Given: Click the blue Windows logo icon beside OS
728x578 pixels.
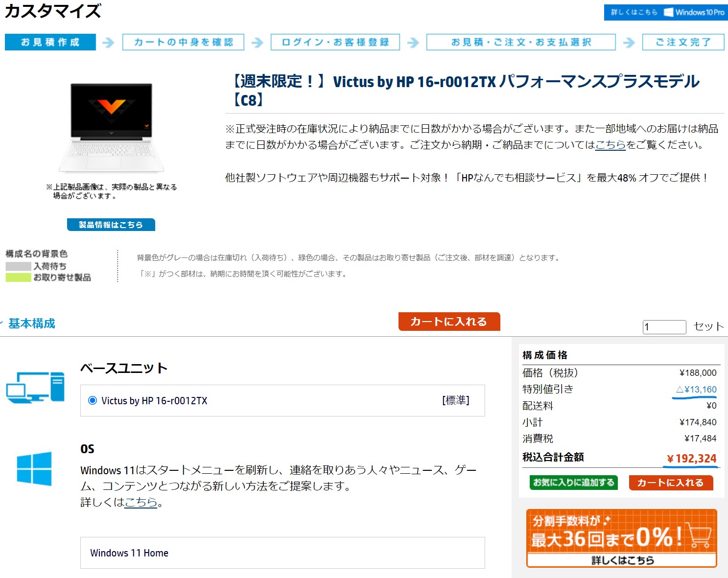Looking at the screenshot, I should pyautogui.click(x=34, y=469).
